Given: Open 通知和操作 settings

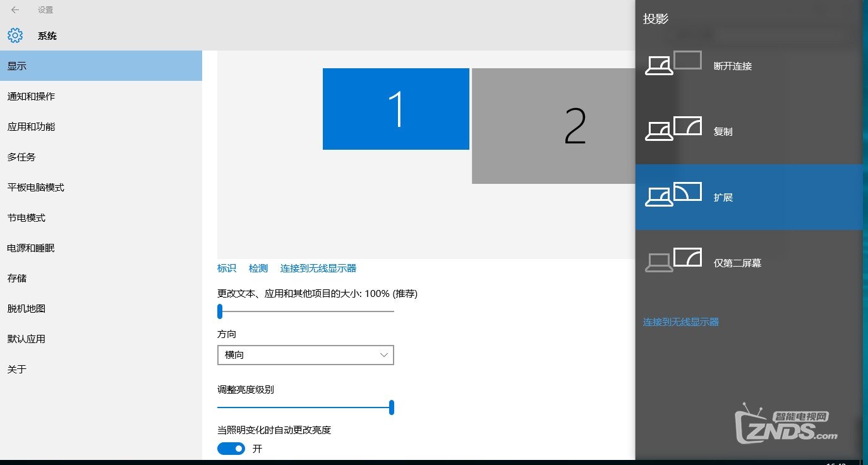Looking at the screenshot, I should [101, 96].
